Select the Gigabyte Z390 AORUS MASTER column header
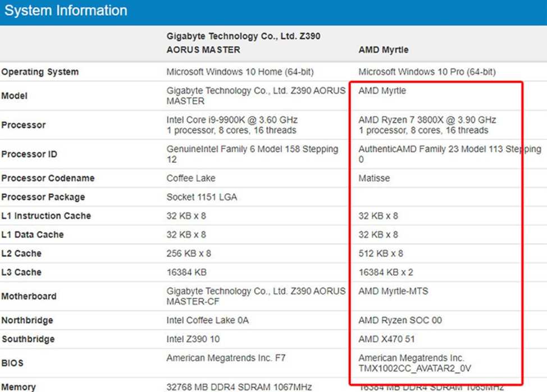Screen dimensions: 547x392 pos(243,43)
